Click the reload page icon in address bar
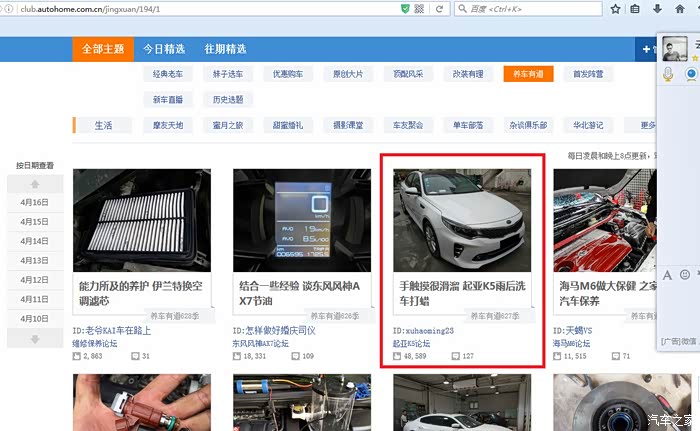 coord(440,8)
